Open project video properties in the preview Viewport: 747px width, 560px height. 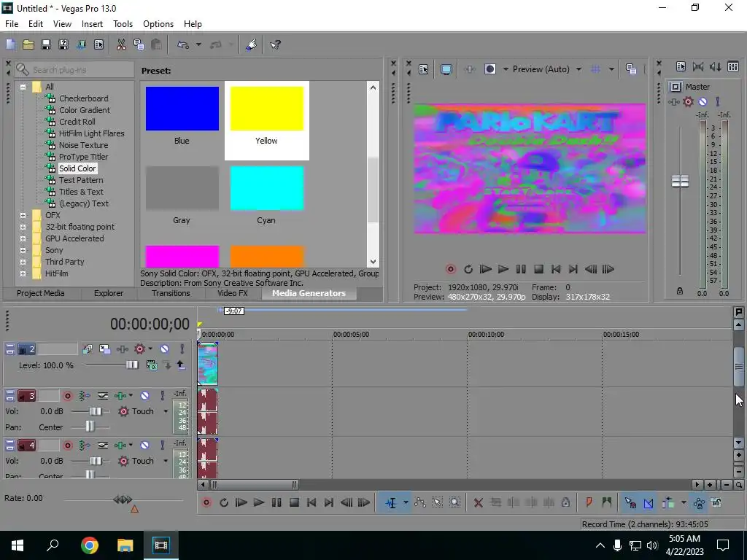tap(424, 69)
